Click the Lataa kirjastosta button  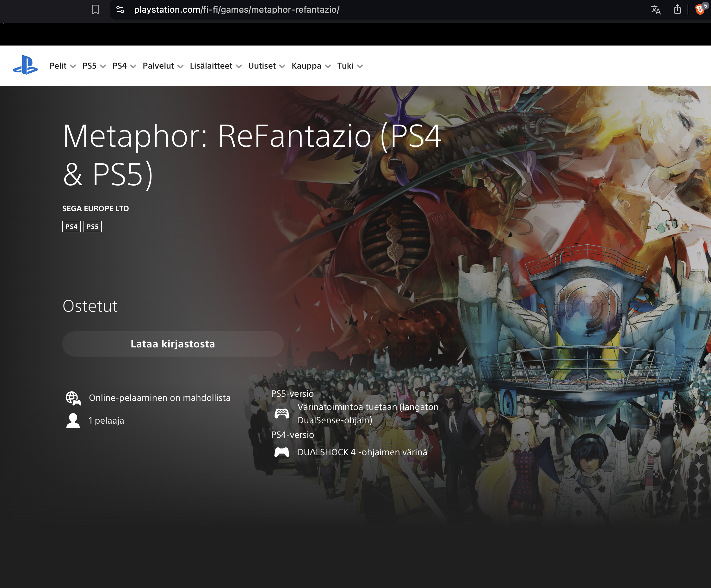click(x=173, y=344)
